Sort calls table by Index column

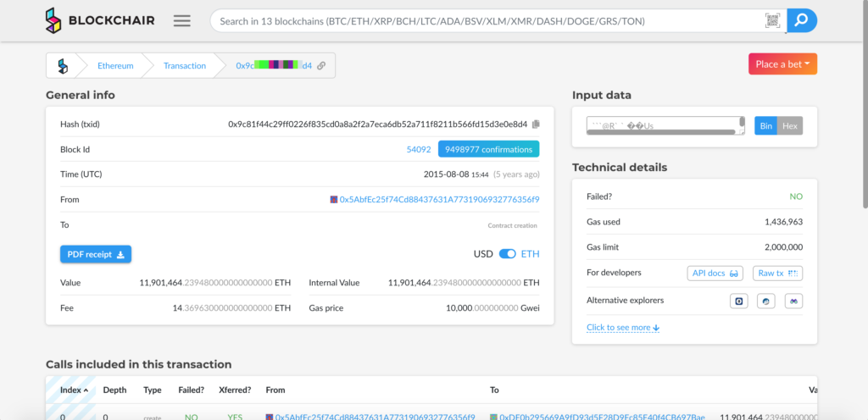point(75,390)
